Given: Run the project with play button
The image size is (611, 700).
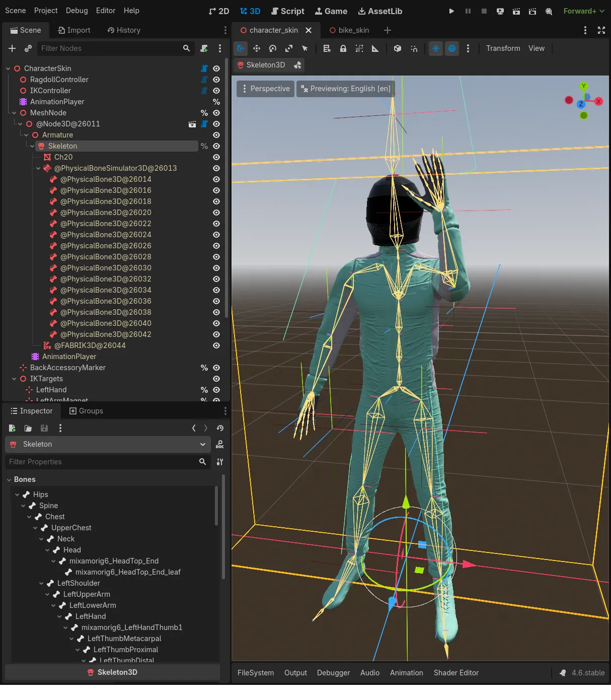Looking at the screenshot, I should [x=451, y=11].
